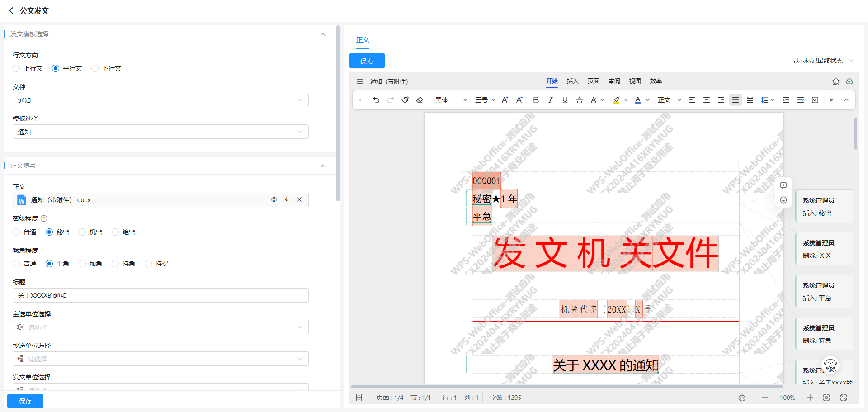The height and width of the screenshot is (412, 868).
Task: Expand the 主送单位选择 dropdown
Action: coord(160,327)
